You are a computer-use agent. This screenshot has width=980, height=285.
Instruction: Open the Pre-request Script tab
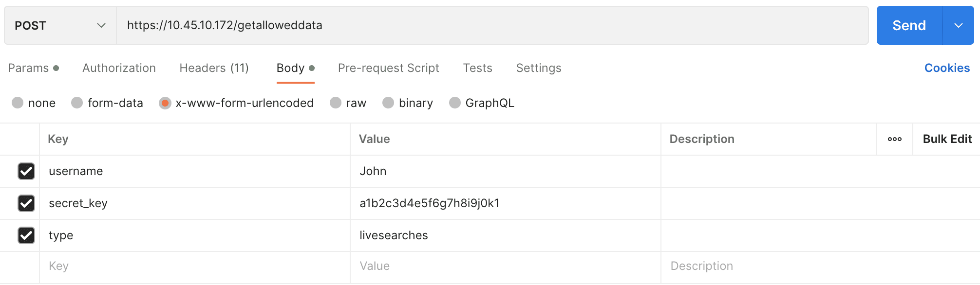tap(388, 68)
